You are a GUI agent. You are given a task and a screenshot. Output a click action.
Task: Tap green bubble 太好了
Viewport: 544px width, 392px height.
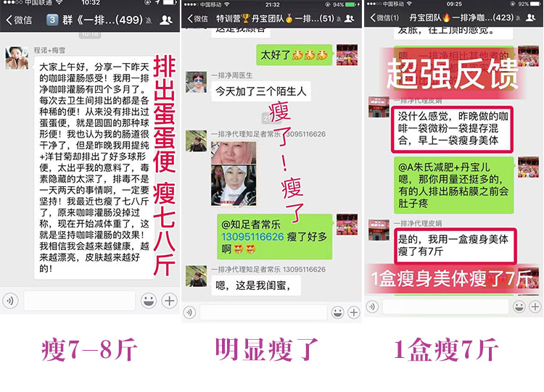(x=294, y=55)
